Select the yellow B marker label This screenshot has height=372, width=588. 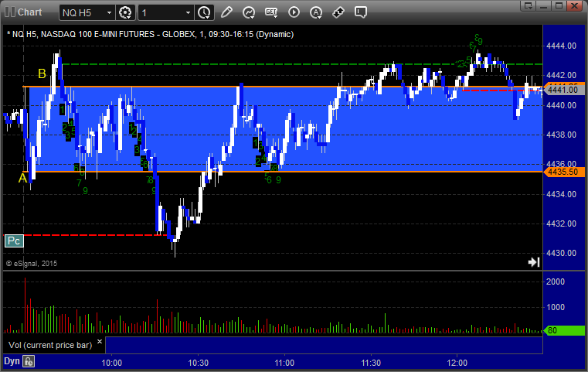[x=42, y=73]
